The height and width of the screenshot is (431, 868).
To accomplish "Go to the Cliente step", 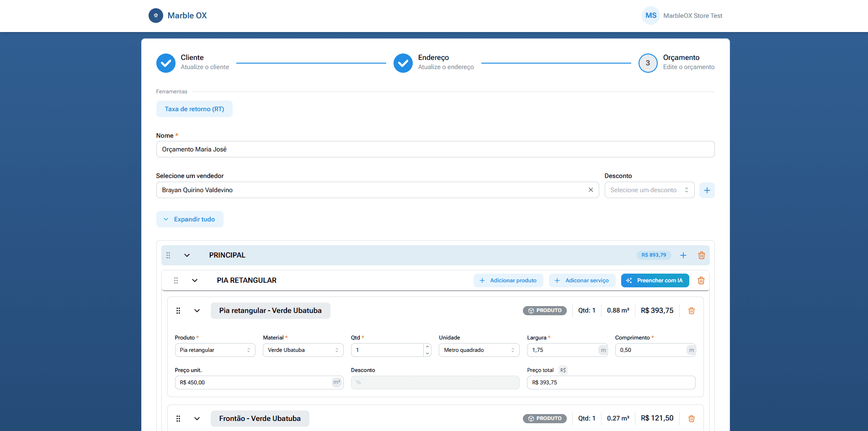I will pyautogui.click(x=166, y=63).
